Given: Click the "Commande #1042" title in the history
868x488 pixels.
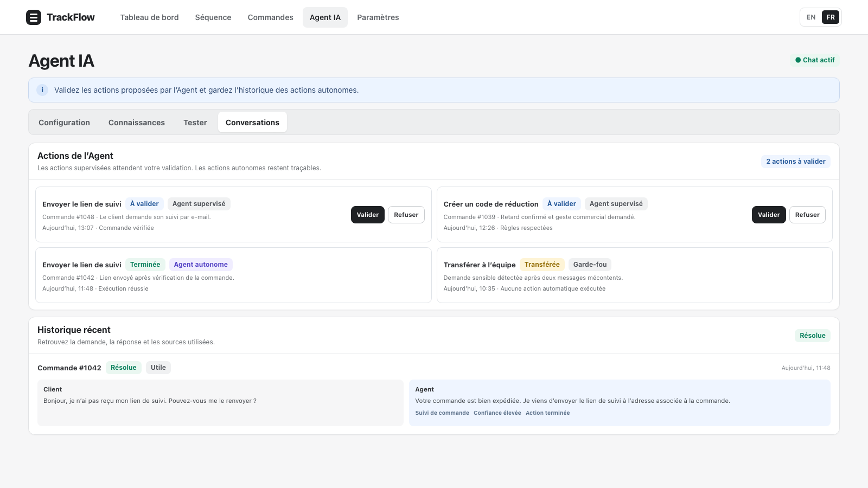Looking at the screenshot, I should [x=69, y=368].
